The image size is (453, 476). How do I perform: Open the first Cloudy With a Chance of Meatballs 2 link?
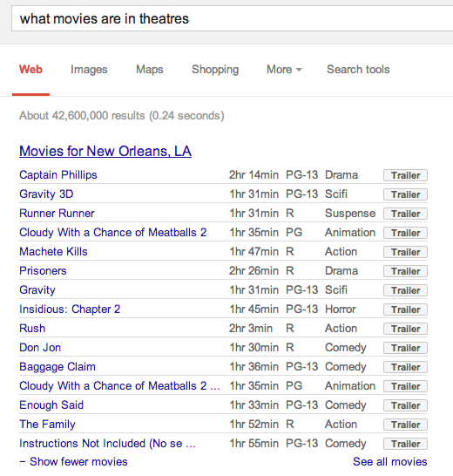point(113,232)
